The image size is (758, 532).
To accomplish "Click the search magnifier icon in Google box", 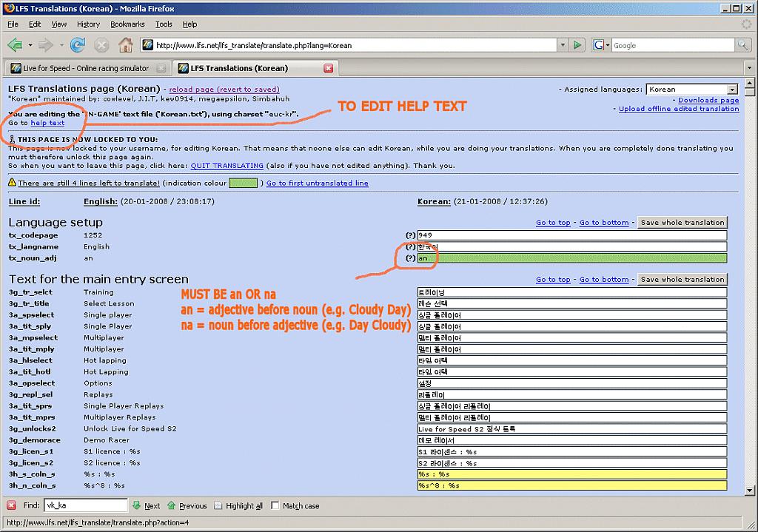I will 742,45.
